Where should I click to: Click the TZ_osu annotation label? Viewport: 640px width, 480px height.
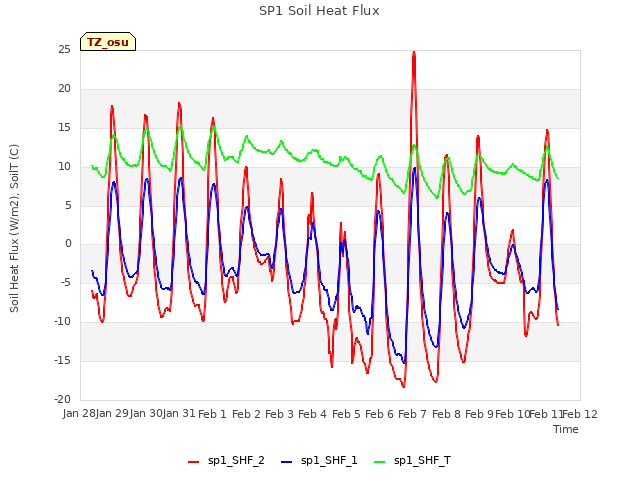tap(108, 42)
